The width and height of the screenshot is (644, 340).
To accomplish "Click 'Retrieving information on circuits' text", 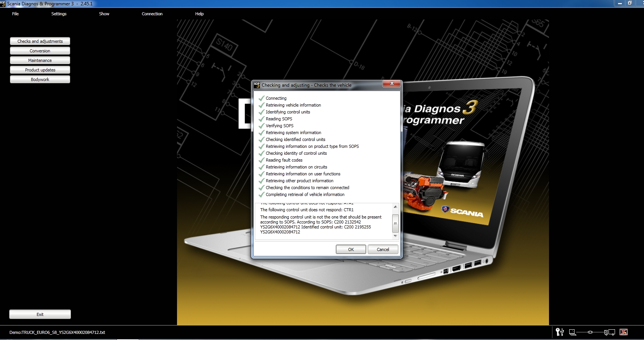I will tap(296, 167).
